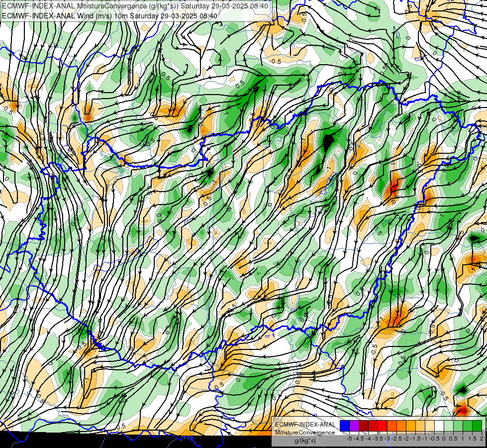487x448 pixels.
Task: Pick the orange-red swatch between -3 and -2.5
Action: 392,426
